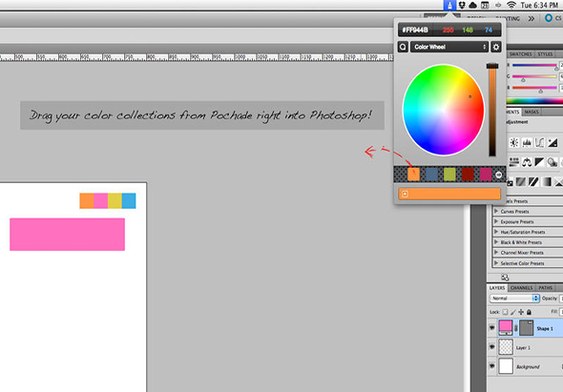Select the steel blue swatch in Pochade
The height and width of the screenshot is (392, 563).
click(x=431, y=175)
